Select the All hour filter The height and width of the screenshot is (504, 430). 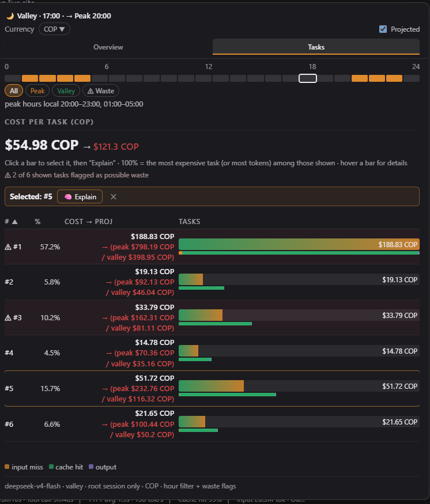(14, 91)
